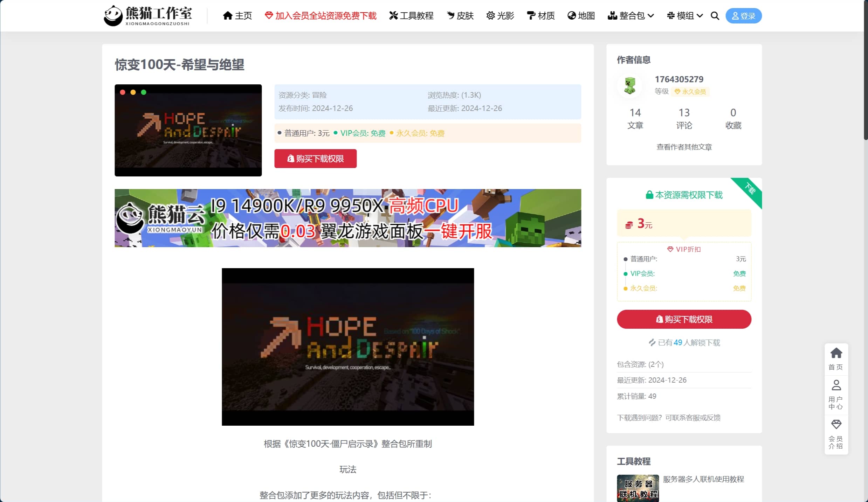Click the globe icon beside 地图
The width and height of the screenshot is (868, 502).
pyautogui.click(x=572, y=15)
